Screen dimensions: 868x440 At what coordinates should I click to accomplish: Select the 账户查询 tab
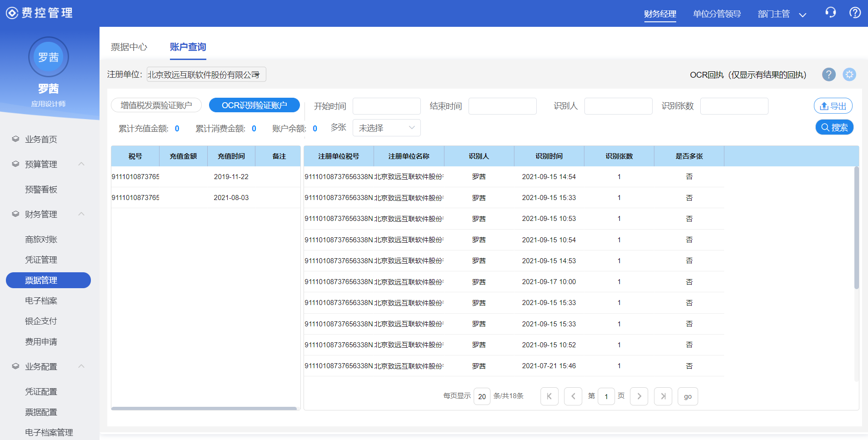(188, 47)
